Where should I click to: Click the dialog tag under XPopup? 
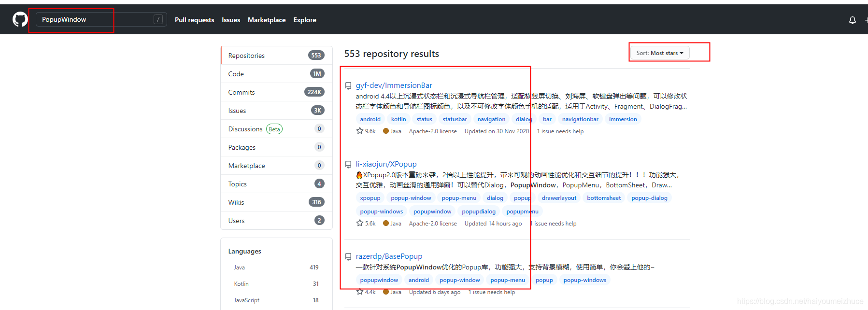click(495, 198)
